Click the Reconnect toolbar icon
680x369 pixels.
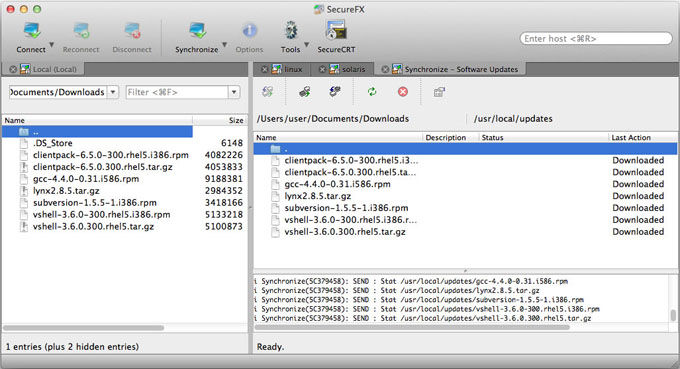[x=81, y=31]
